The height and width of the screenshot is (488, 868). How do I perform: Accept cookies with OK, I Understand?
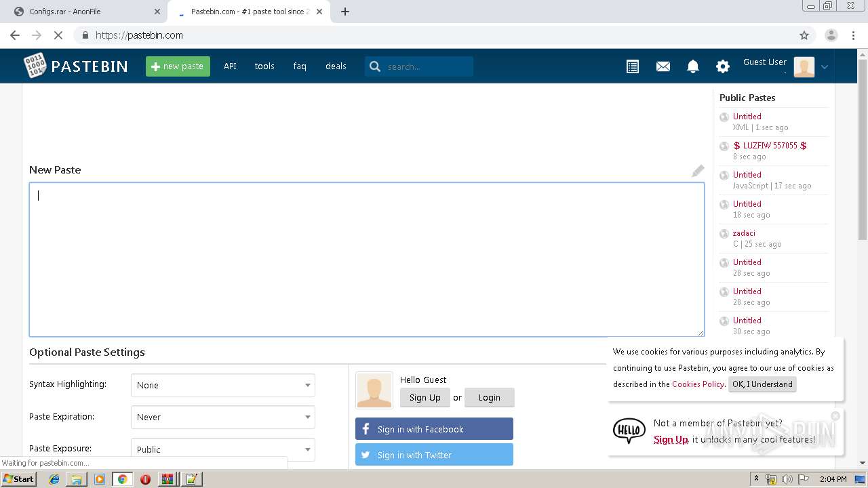tap(762, 384)
